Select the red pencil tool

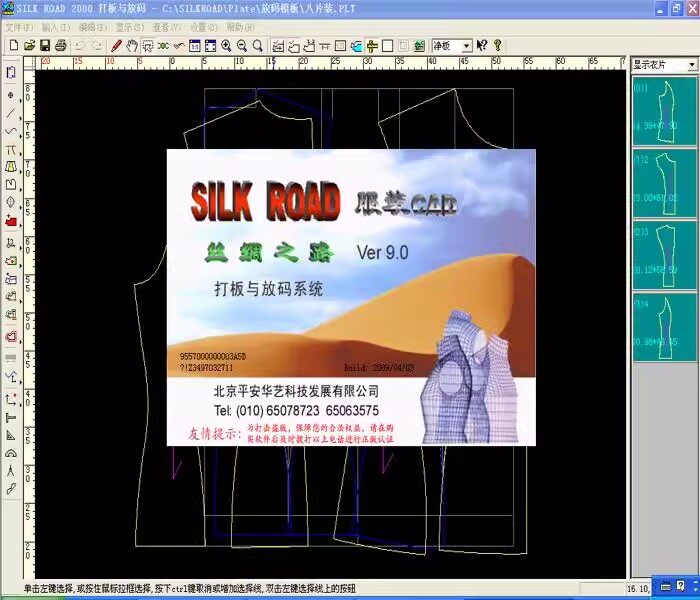(116, 46)
